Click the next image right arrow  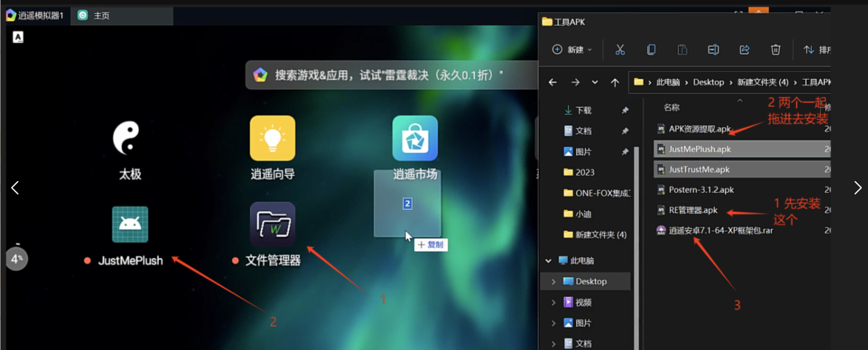(858, 188)
